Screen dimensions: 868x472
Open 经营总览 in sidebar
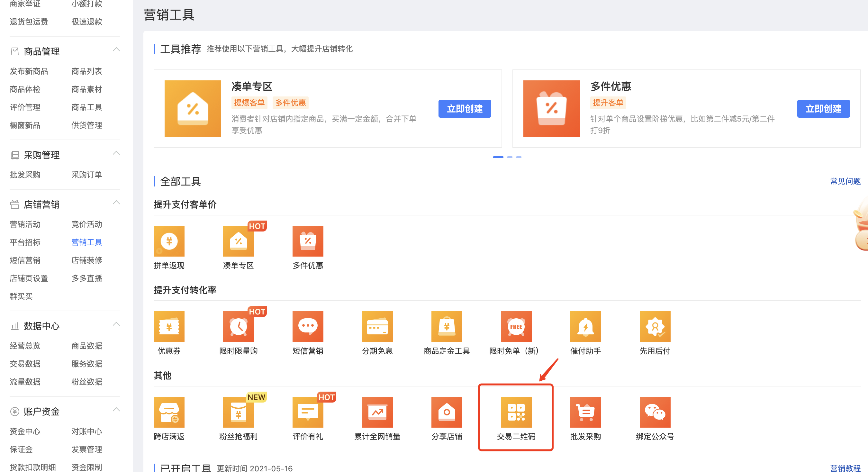coord(25,346)
